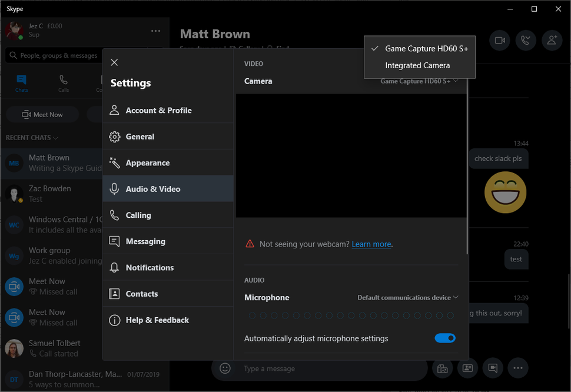Screen dimensions: 571x392
Task: Open more options next to Jez C profile
Action: coord(155,31)
